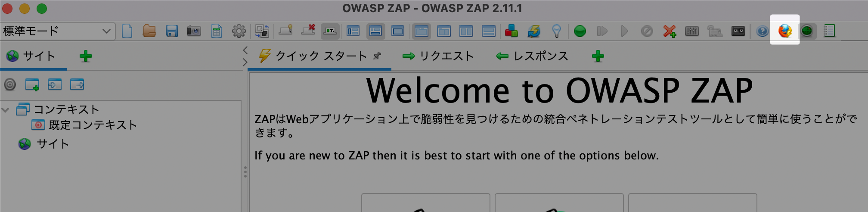Click the light bulb icon in the toolbar
The image size is (868, 212).
(x=557, y=31)
